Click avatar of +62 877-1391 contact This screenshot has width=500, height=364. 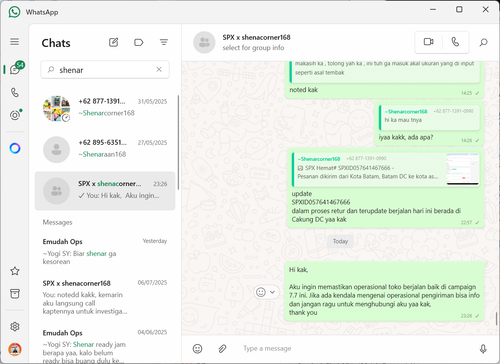tap(57, 108)
